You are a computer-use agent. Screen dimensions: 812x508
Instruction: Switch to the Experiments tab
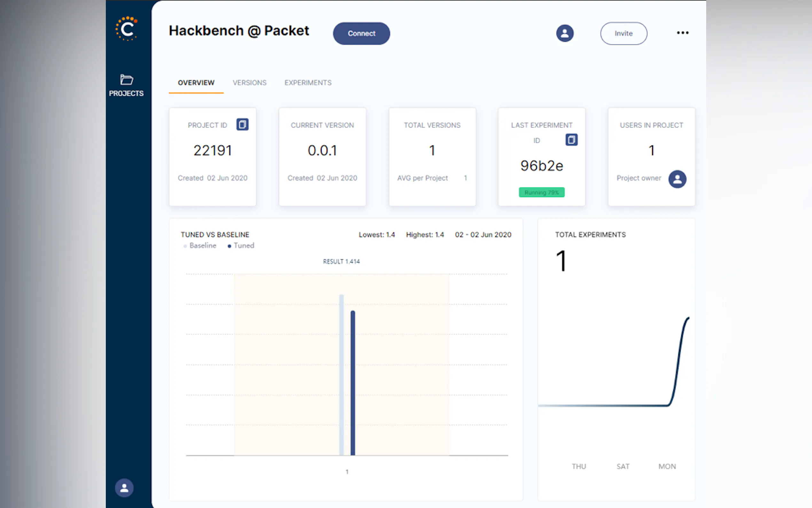(308, 83)
